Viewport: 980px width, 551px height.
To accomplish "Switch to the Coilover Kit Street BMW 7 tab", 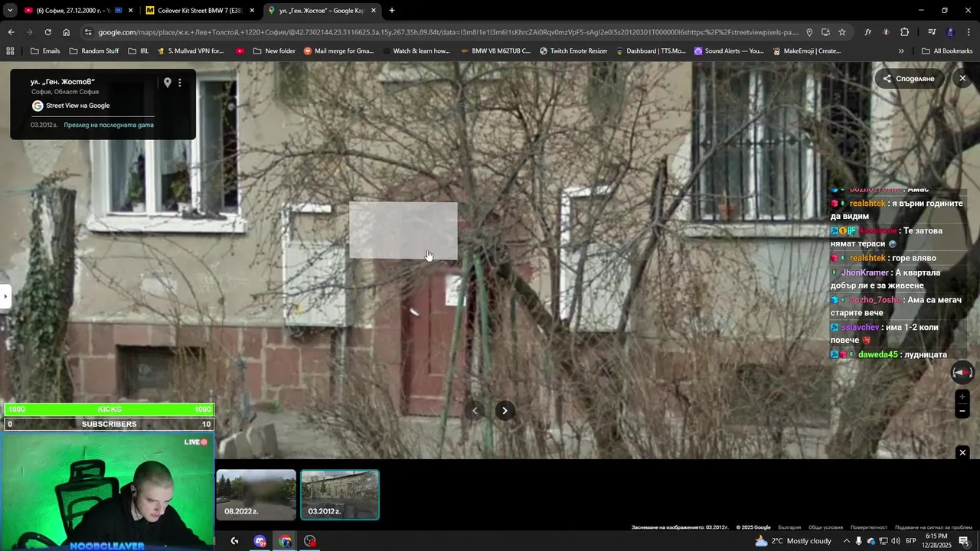I will coord(199,11).
